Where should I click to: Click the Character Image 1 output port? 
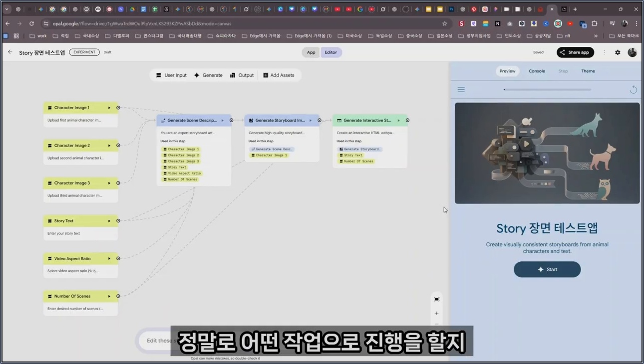[118, 108]
